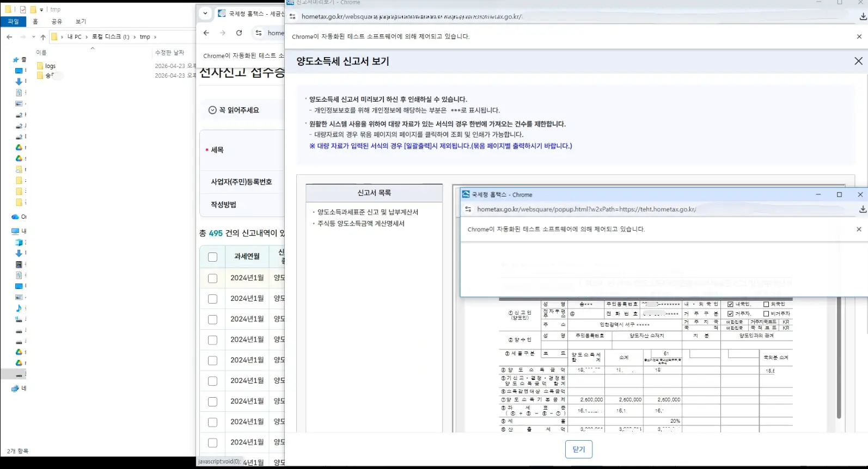Open Explorer quick access toolbar customize arrow
868x469 pixels.
41,9
